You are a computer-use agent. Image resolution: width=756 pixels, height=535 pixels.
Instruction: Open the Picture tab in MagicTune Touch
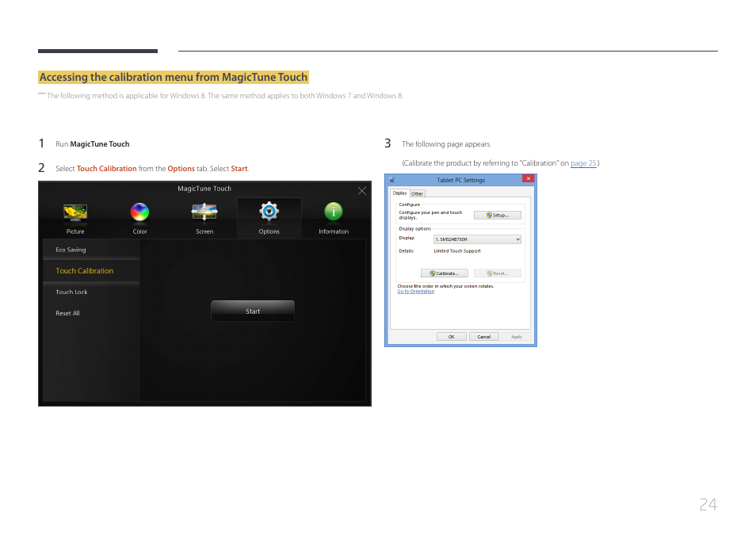click(x=75, y=218)
